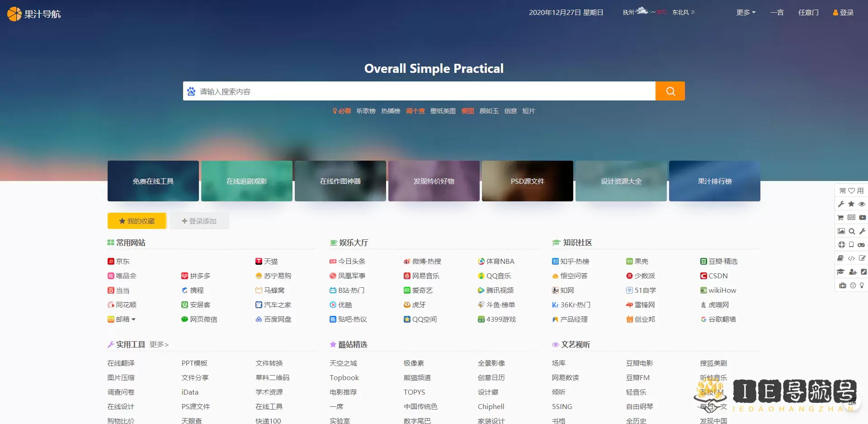Click inside the search input field
This screenshot has height=424, width=868.
[x=407, y=91]
